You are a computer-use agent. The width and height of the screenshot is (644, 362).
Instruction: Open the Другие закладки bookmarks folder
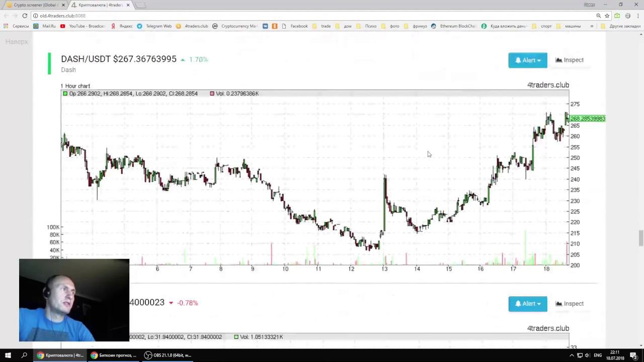tap(620, 26)
